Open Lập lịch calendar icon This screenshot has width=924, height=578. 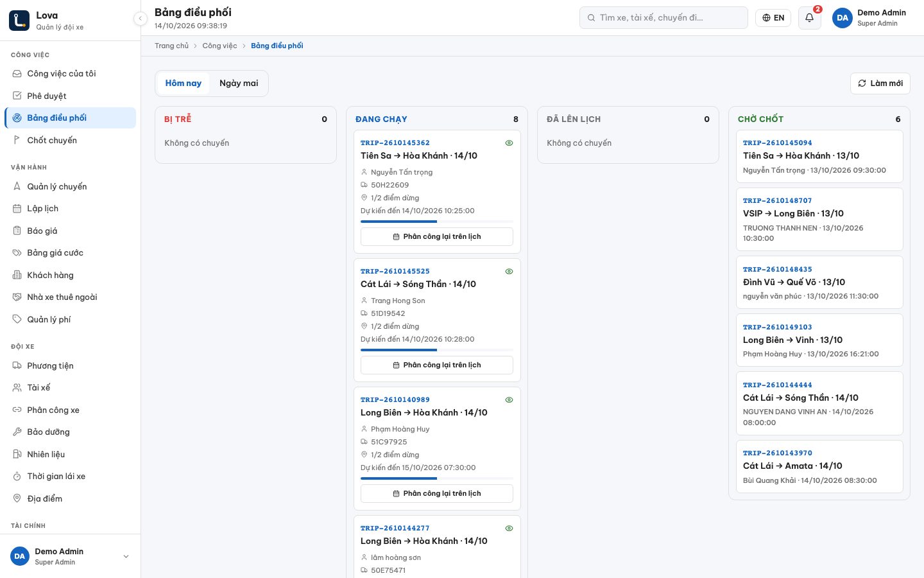17,209
